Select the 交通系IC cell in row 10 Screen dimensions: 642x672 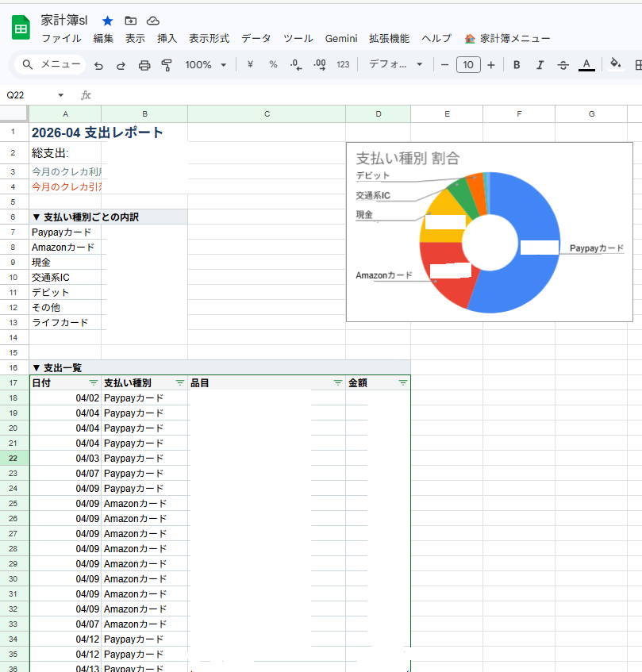pos(65,277)
